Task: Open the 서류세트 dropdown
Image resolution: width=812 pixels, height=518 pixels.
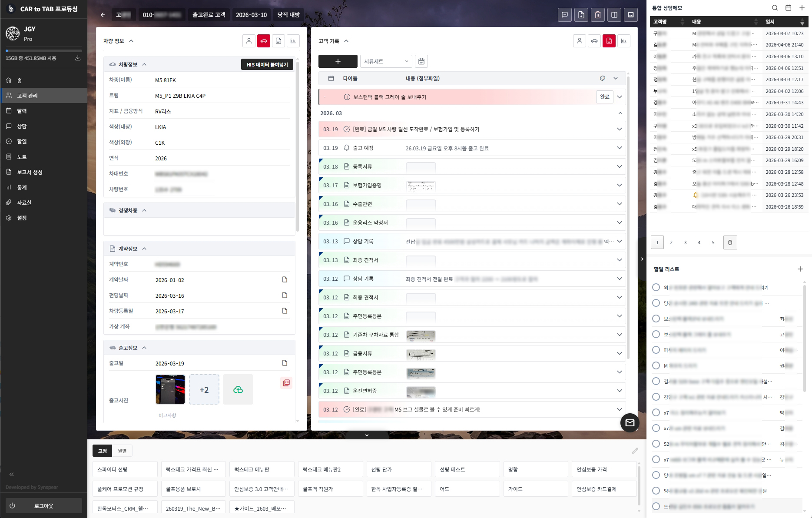Action: coord(386,61)
